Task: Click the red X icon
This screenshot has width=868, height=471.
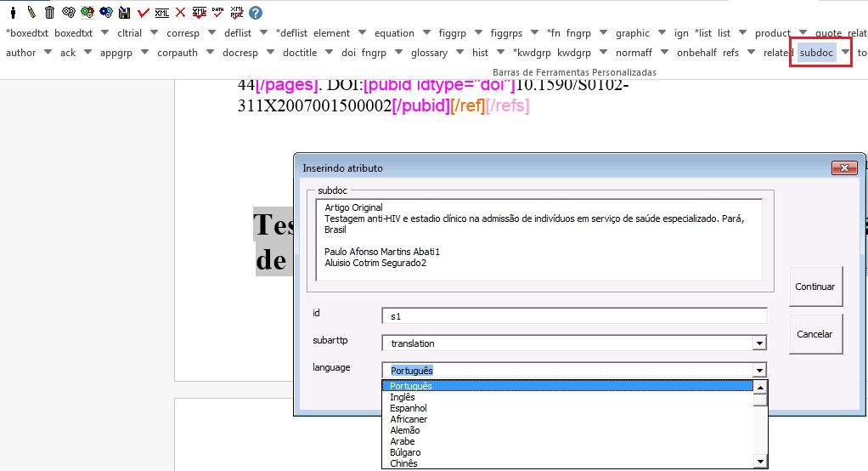Action: pos(180,13)
